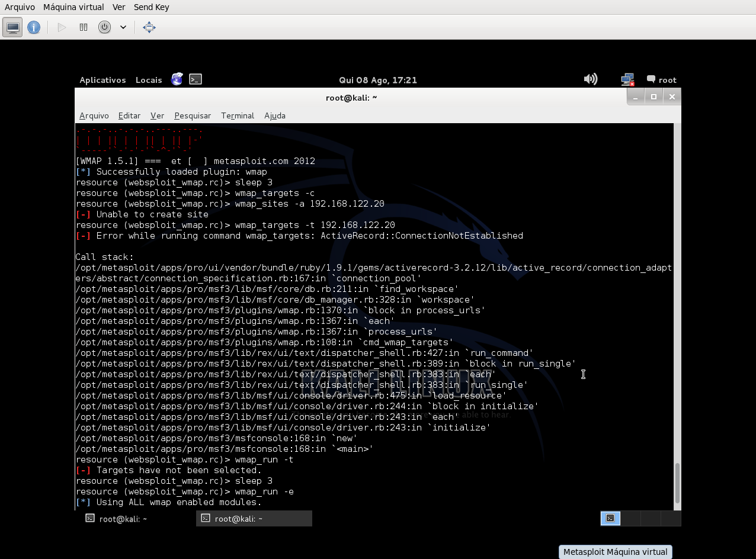Screen dimensions: 756x559
Task: Click the stack line with msfconsole:168:in `new'
Action: 216,438
